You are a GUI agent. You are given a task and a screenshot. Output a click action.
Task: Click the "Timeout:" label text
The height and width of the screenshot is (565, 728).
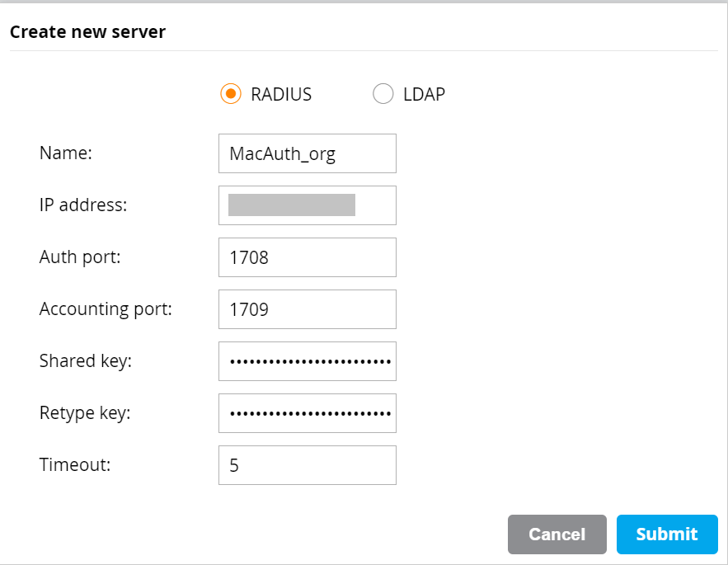[75, 465]
